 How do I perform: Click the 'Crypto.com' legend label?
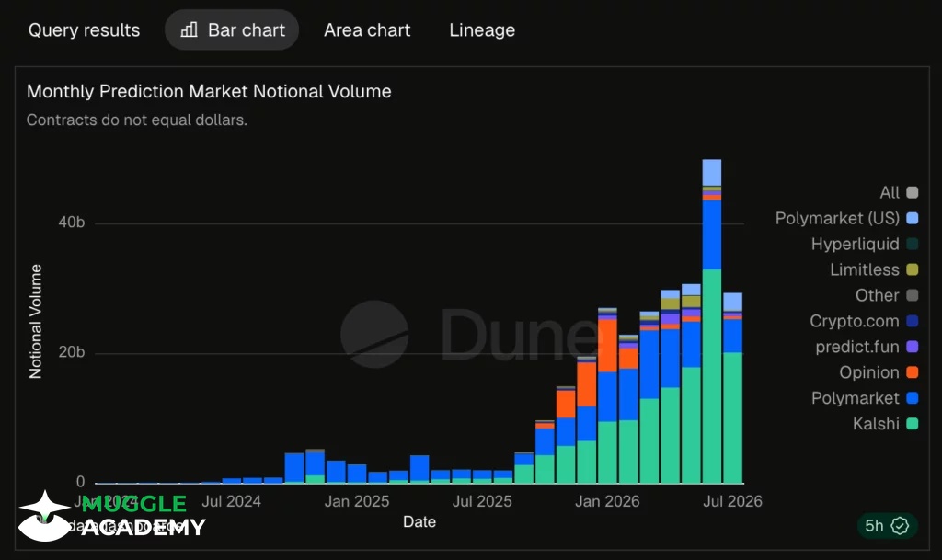855,321
